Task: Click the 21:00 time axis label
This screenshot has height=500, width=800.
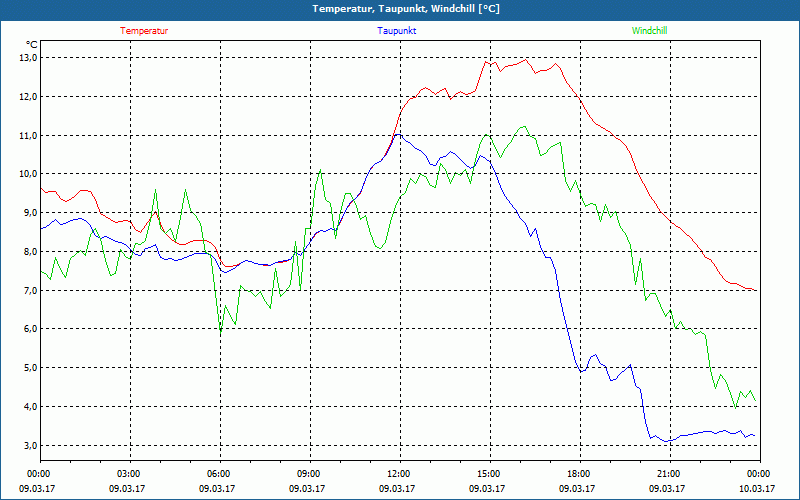Action: click(670, 474)
